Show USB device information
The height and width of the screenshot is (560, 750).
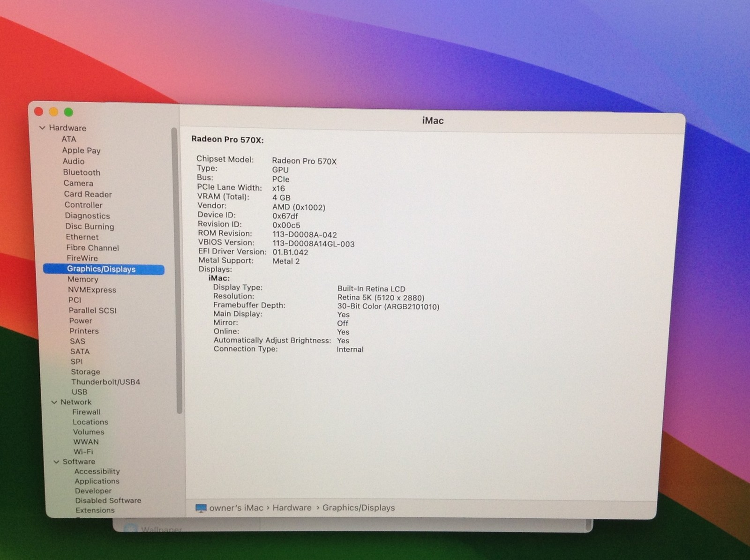coord(79,392)
